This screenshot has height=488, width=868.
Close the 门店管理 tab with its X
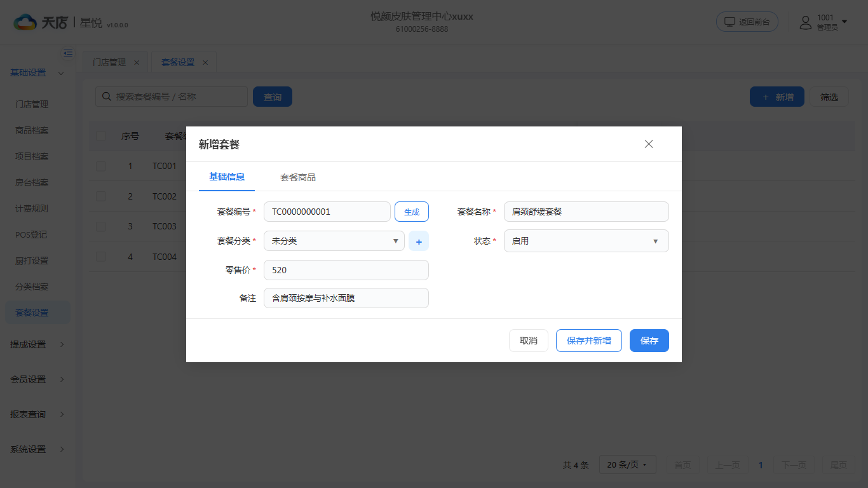[x=137, y=62]
